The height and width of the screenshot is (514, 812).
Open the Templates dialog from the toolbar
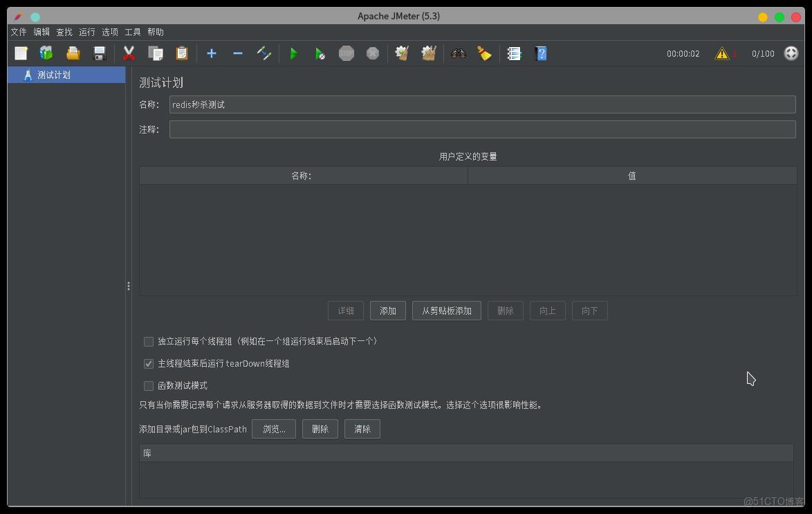[x=46, y=53]
